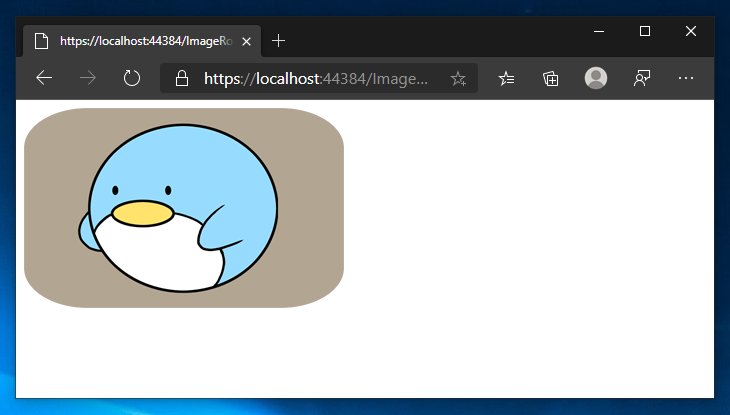Image resolution: width=730 pixels, height=415 pixels.
Task: Open the Collections panel
Action: (x=551, y=79)
